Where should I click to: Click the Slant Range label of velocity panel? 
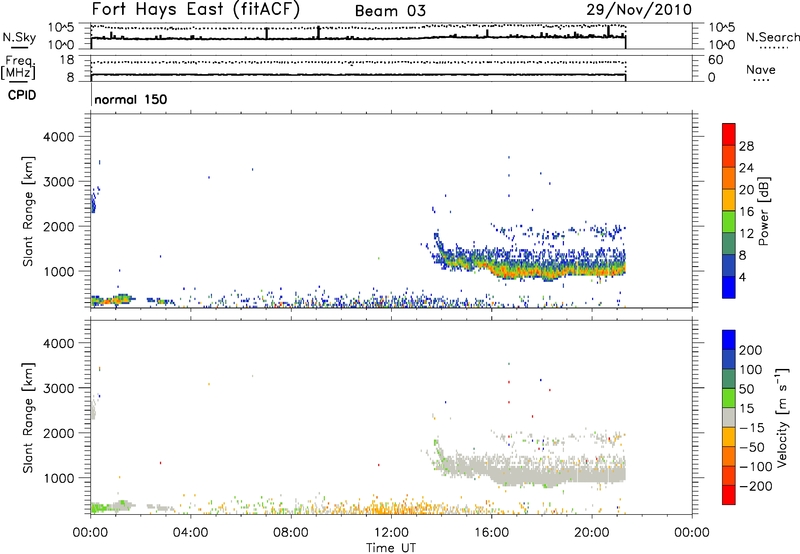coord(28,418)
